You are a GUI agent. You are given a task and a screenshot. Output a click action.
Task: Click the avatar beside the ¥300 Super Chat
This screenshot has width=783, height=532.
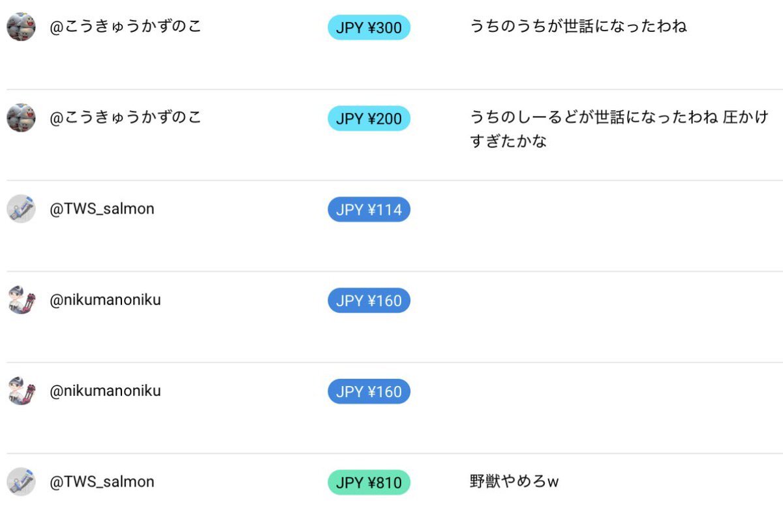tap(21, 27)
